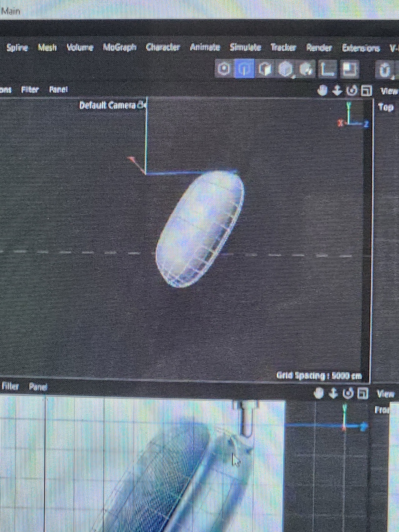This screenshot has height=532, width=399.
Task: Click the blue axis handle in lower viewport
Action: click(363, 427)
